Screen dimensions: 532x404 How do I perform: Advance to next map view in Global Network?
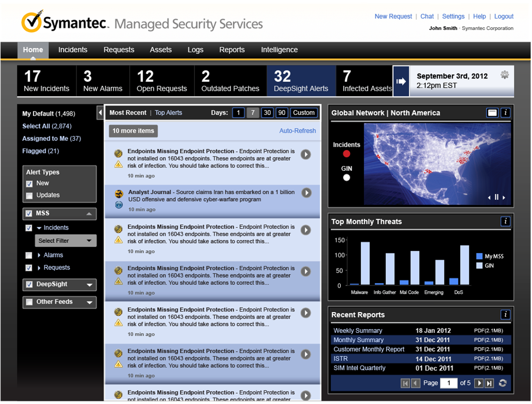point(504,197)
